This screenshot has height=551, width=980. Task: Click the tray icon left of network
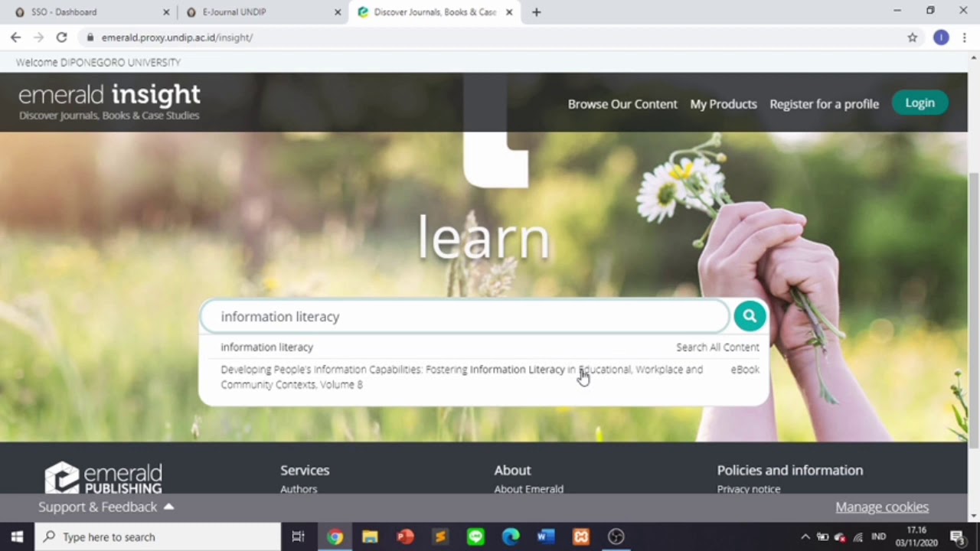pos(840,536)
